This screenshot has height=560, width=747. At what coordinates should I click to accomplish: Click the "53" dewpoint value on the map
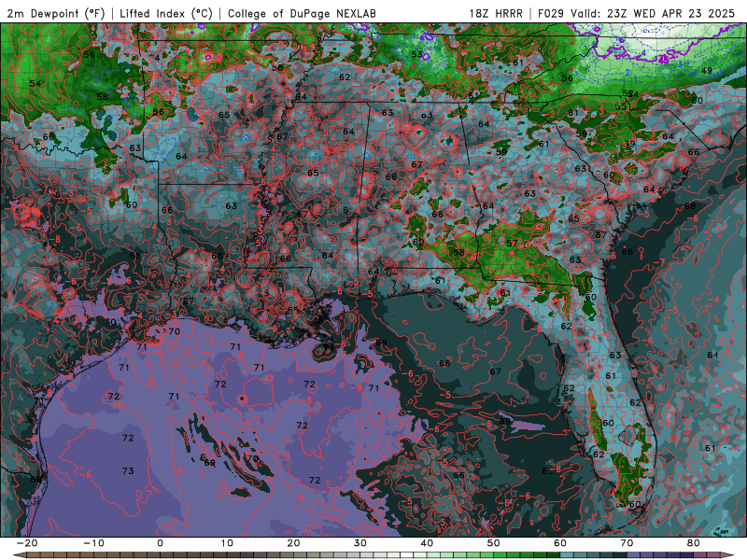click(416, 54)
